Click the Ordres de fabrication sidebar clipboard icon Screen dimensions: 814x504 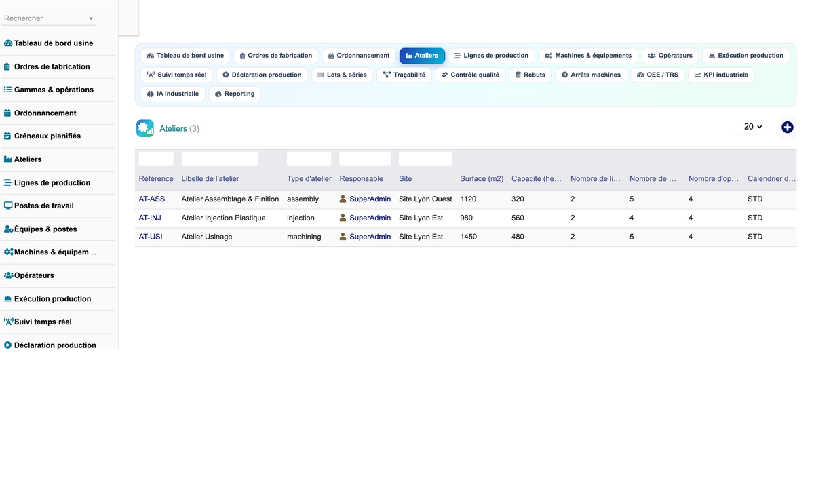(x=7, y=66)
